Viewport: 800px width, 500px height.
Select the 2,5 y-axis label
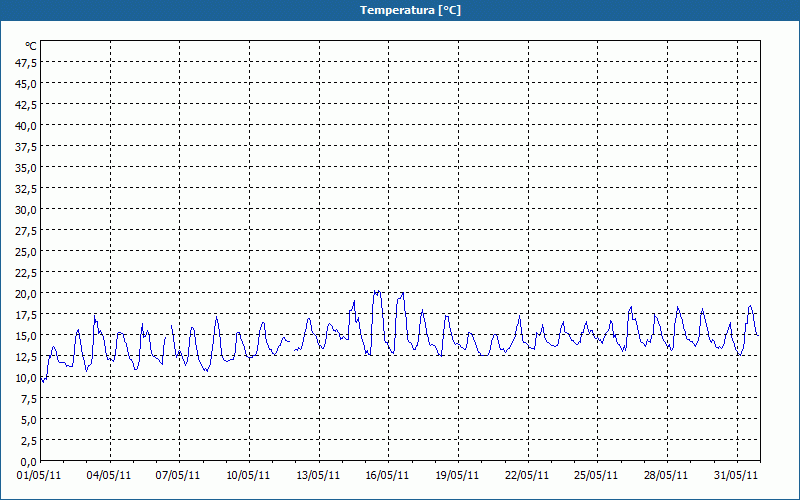tap(29, 441)
